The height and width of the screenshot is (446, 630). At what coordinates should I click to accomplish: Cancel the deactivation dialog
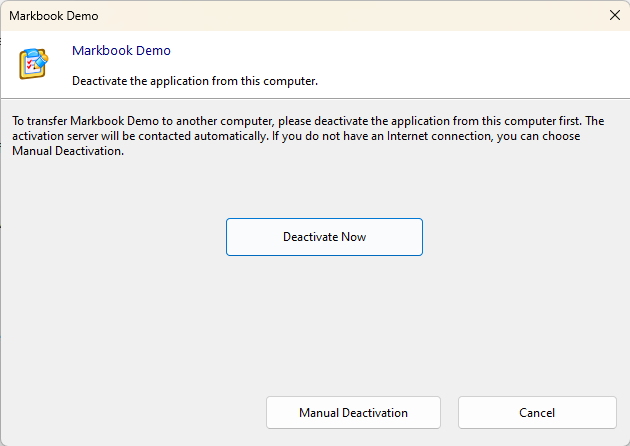coord(537,412)
